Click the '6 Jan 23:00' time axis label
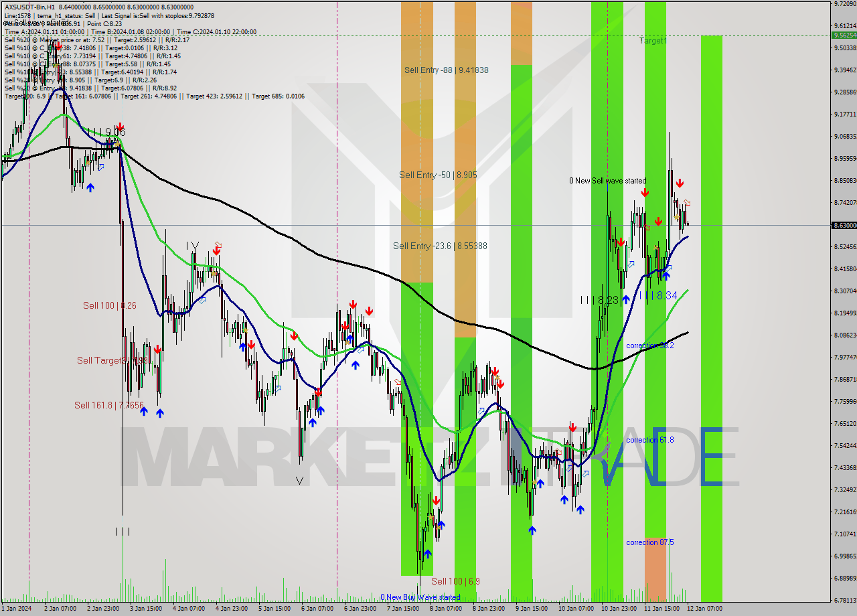This screenshot has width=857, height=616. (x=360, y=609)
